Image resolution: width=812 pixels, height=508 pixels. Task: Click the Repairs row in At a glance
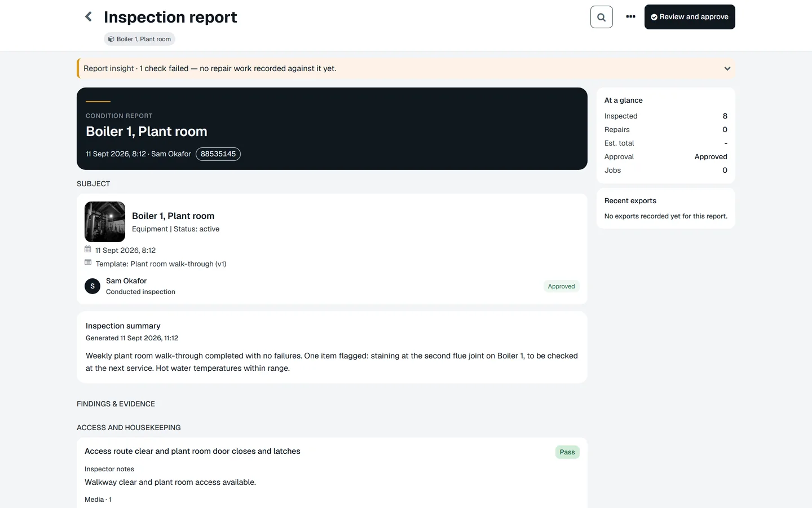(x=666, y=129)
